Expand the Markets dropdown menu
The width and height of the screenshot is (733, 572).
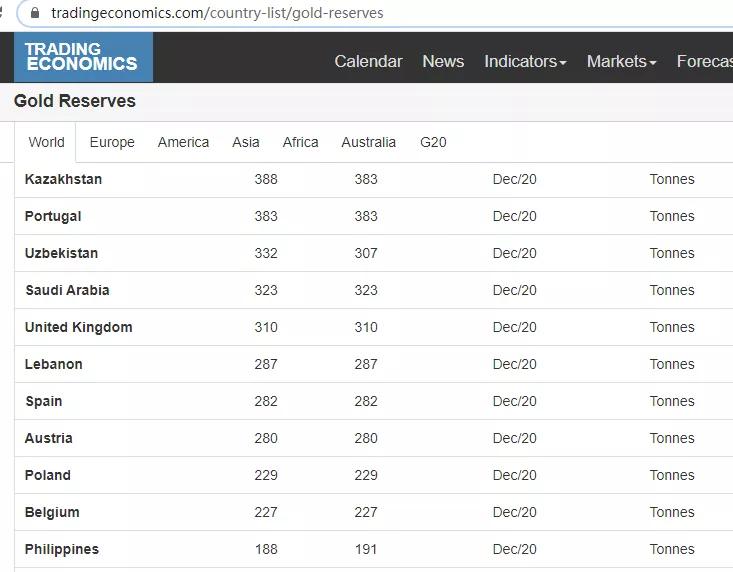click(622, 61)
